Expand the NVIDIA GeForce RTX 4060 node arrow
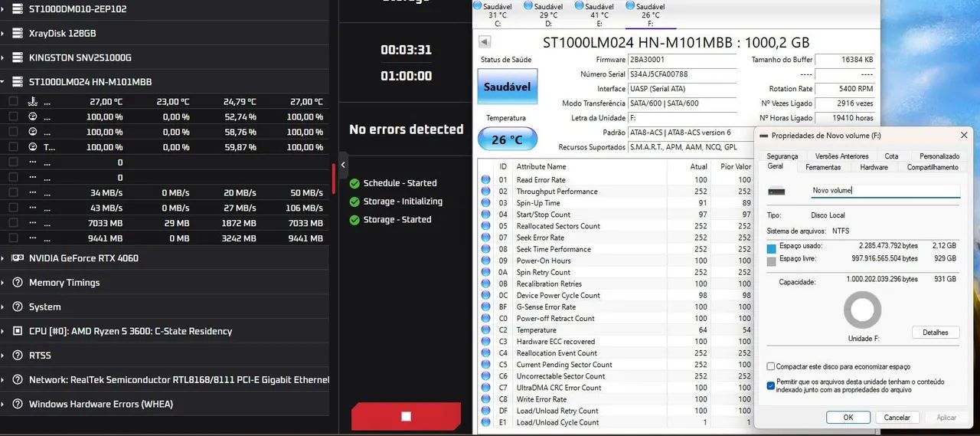This screenshot has width=980, height=436. pyautogui.click(x=3, y=258)
